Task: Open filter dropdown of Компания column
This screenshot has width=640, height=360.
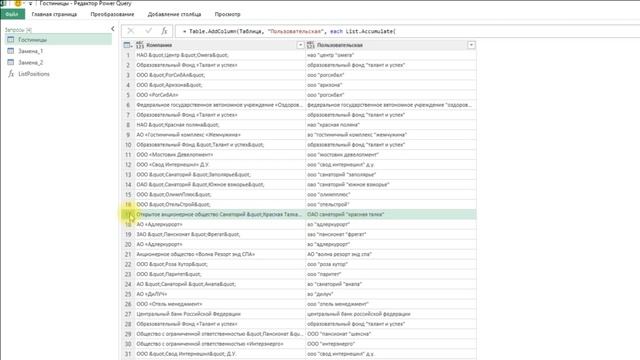Action: pyautogui.click(x=300, y=45)
